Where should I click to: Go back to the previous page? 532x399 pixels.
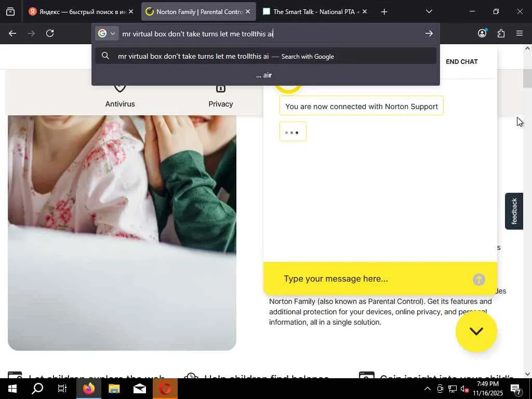(x=12, y=33)
